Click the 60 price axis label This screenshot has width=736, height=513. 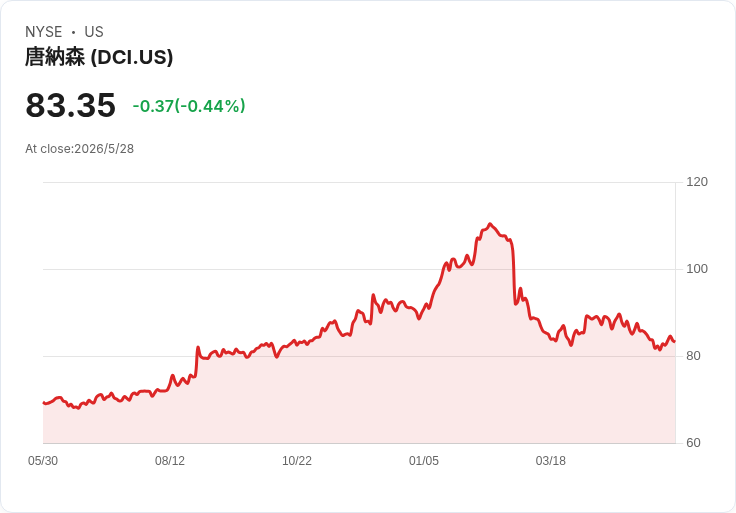693,443
